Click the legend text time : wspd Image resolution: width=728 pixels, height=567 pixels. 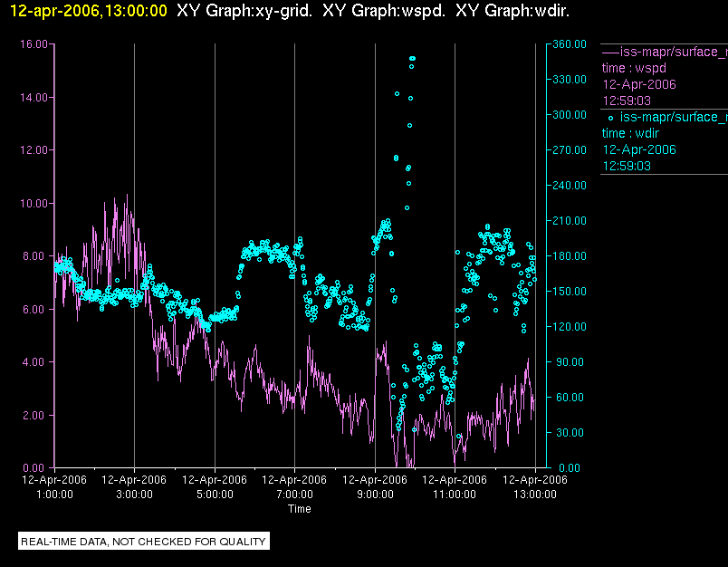point(634,68)
